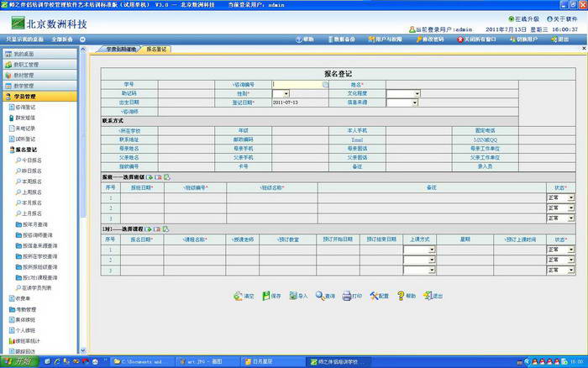
Task: Open the 文化程度 education dropdown
Action: tap(417, 93)
